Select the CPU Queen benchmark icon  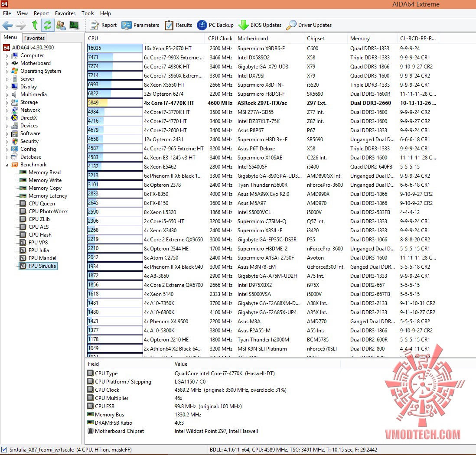pos(23,204)
